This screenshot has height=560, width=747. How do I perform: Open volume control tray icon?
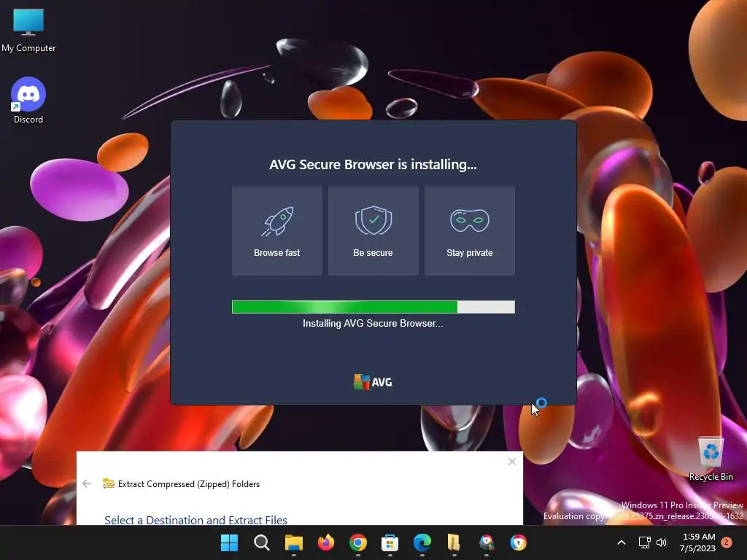pos(661,542)
